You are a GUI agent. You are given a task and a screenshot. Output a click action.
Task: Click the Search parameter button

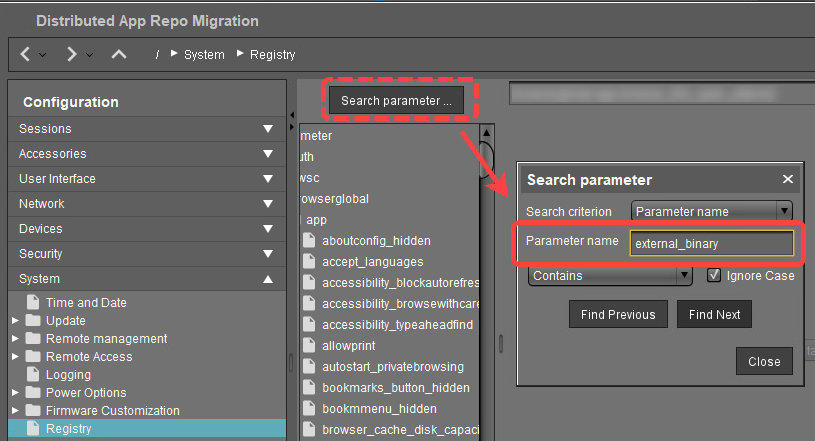(396, 101)
